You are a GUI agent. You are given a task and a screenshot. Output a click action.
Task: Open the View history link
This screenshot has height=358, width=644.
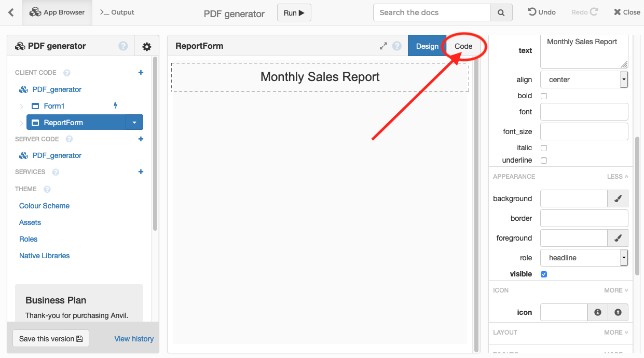click(x=134, y=339)
